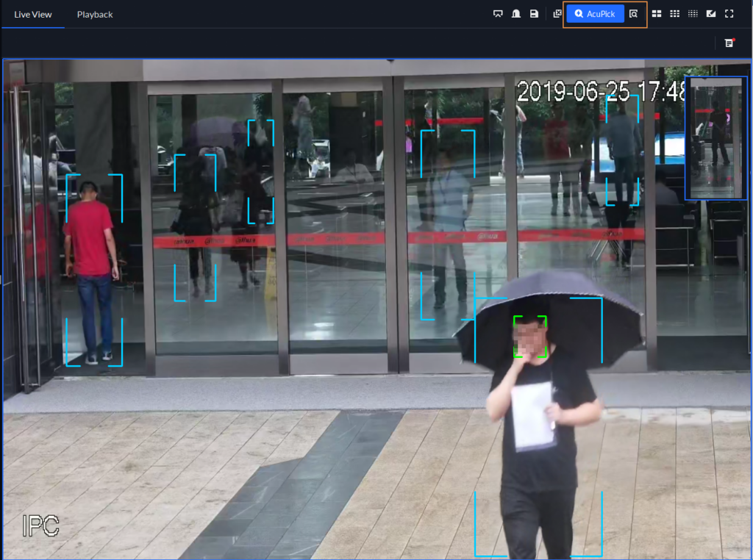
Task: Enter full screen mode
Action: (729, 14)
